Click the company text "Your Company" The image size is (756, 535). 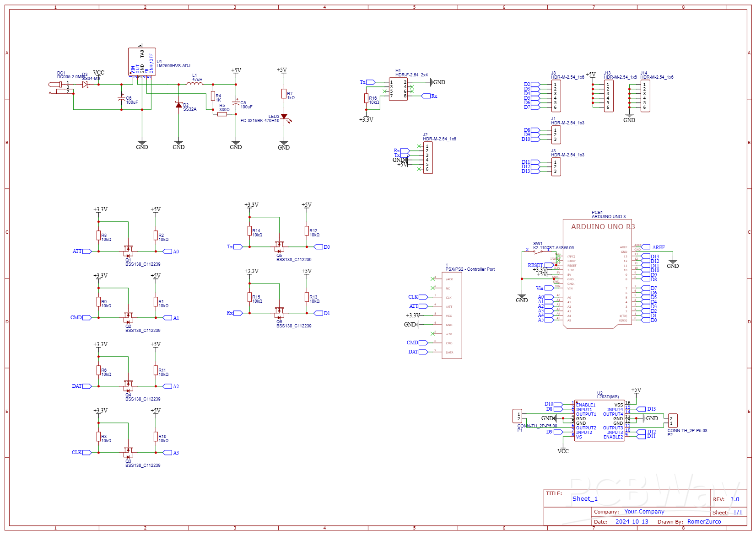[x=644, y=512]
